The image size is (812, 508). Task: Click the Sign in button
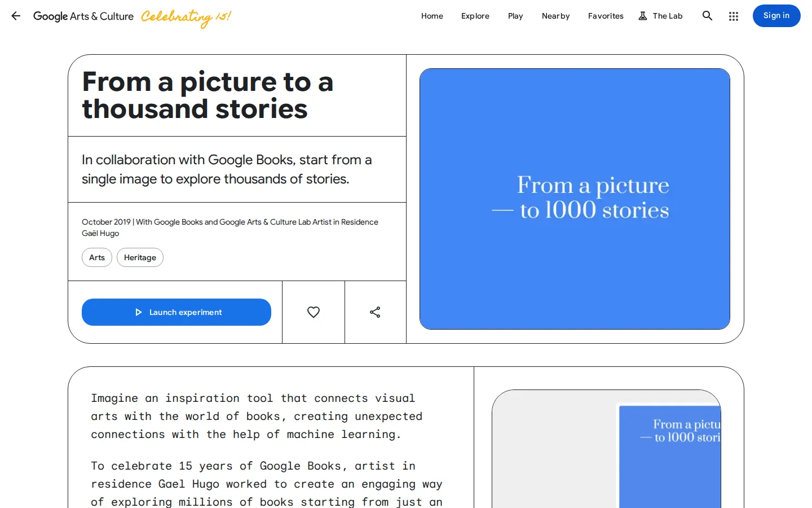pos(776,16)
